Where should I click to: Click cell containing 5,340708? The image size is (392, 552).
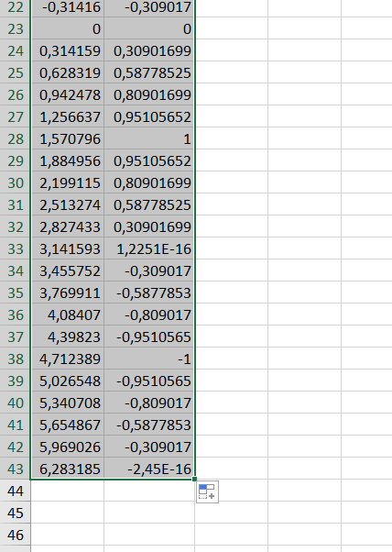(x=68, y=403)
